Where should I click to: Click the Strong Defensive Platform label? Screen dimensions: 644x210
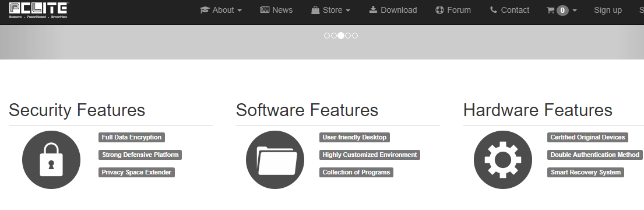tap(140, 155)
